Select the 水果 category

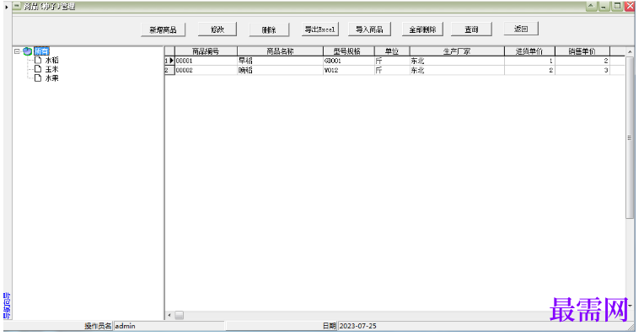point(51,78)
